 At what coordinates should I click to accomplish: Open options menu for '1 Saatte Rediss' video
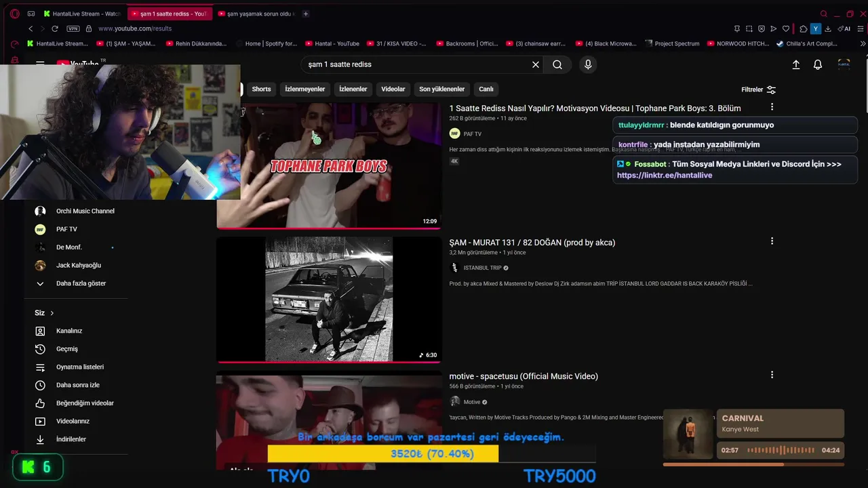click(x=772, y=107)
